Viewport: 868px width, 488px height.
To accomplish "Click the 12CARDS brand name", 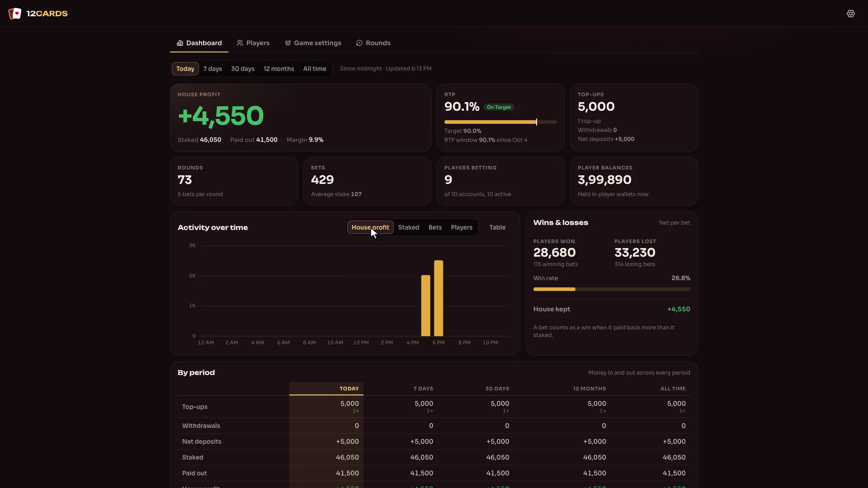I will pyautogui.click(x=47, y=14).
